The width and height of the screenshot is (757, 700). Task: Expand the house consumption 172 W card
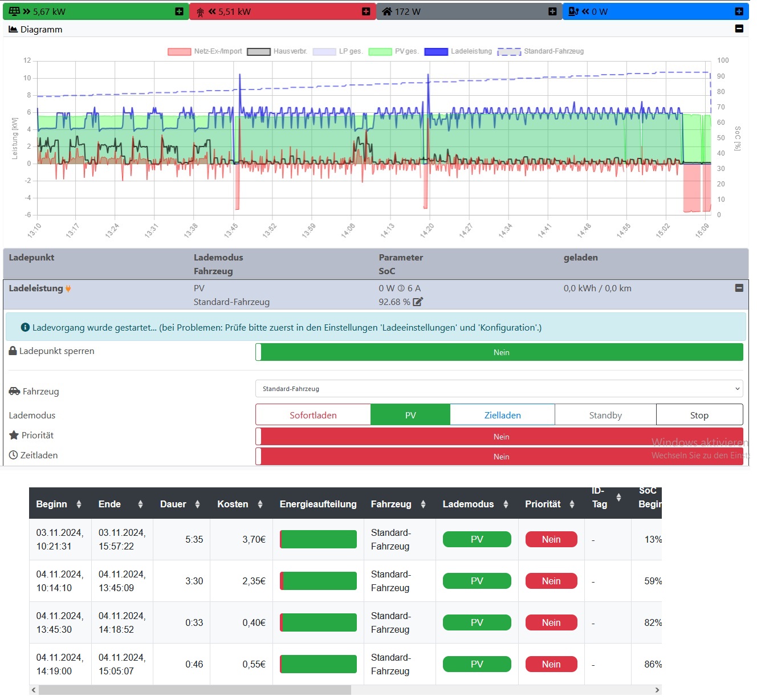coord(552,11)
